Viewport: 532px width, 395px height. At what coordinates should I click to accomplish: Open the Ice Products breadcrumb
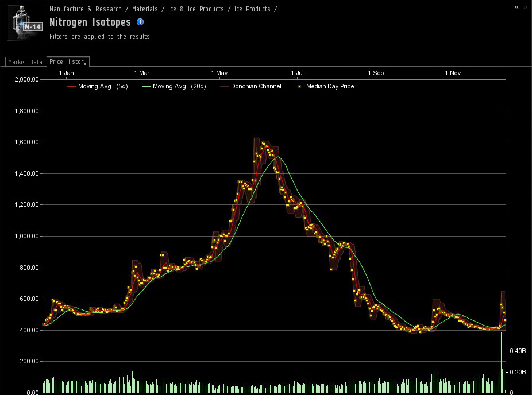252,9
